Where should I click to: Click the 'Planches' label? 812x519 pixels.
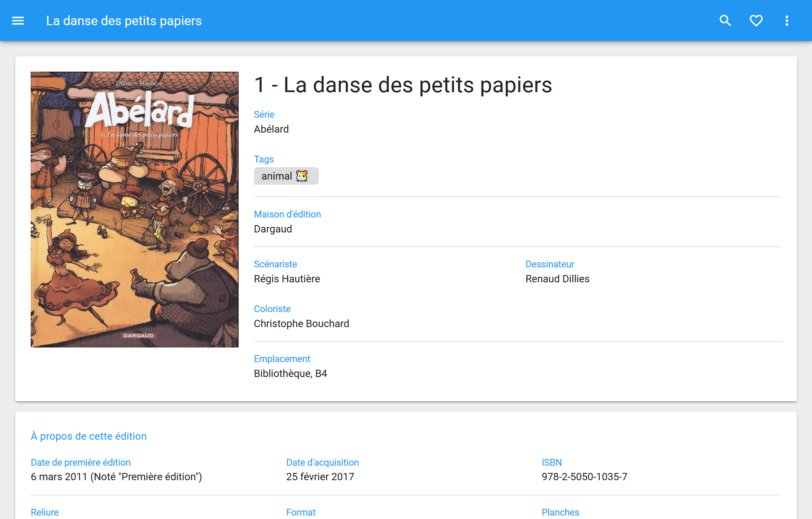coord(560,512)
